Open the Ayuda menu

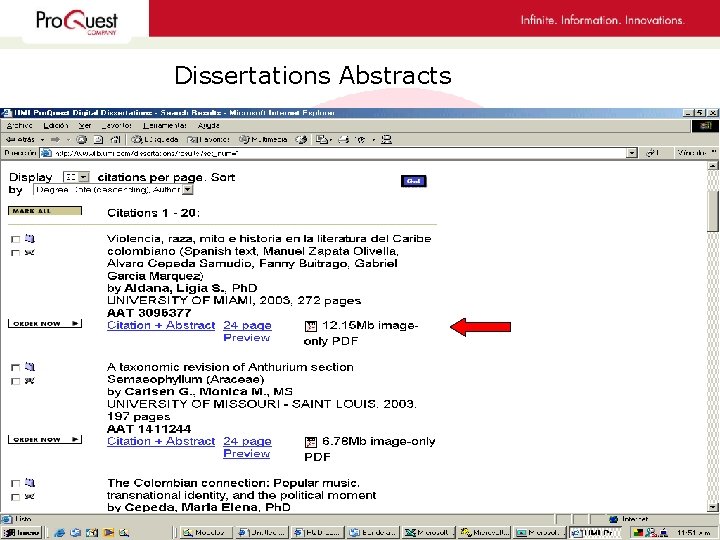pyautogui.click(x=208, y=125)
